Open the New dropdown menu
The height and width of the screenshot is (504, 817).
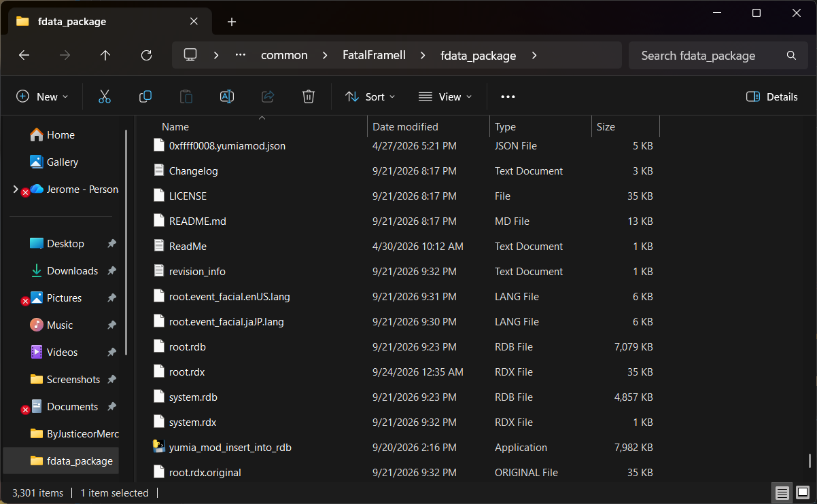coord(42,96)
